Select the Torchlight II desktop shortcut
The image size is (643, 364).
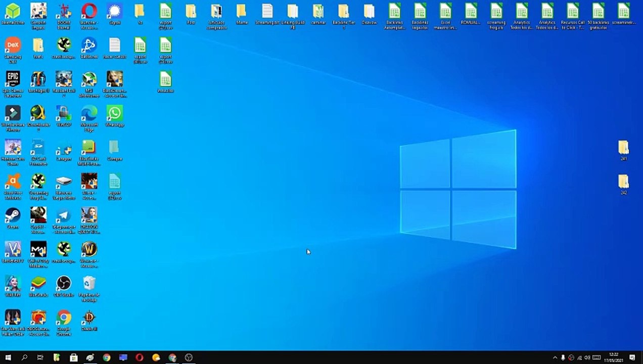coord(38,82)
